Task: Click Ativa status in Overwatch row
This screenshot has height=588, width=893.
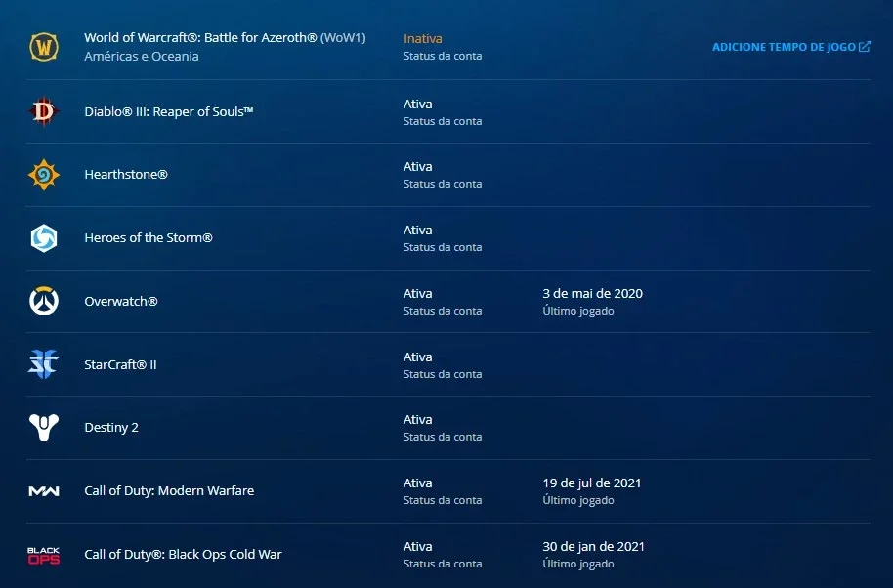Action: click(417, 294)
